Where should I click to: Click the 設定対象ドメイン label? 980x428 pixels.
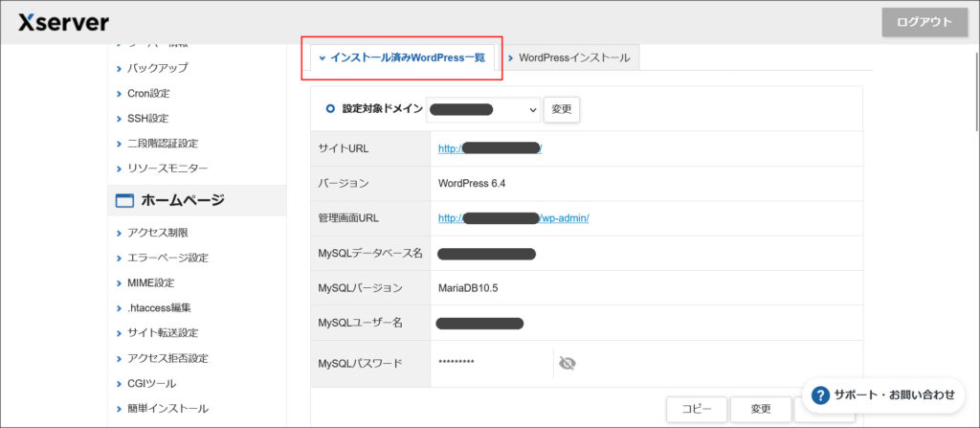tap(383, 109)
